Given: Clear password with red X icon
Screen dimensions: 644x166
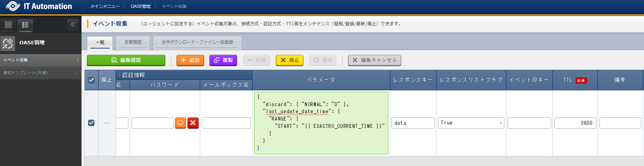Looking at the screenshot, I should pyautogui.click(x=193, y=123).
